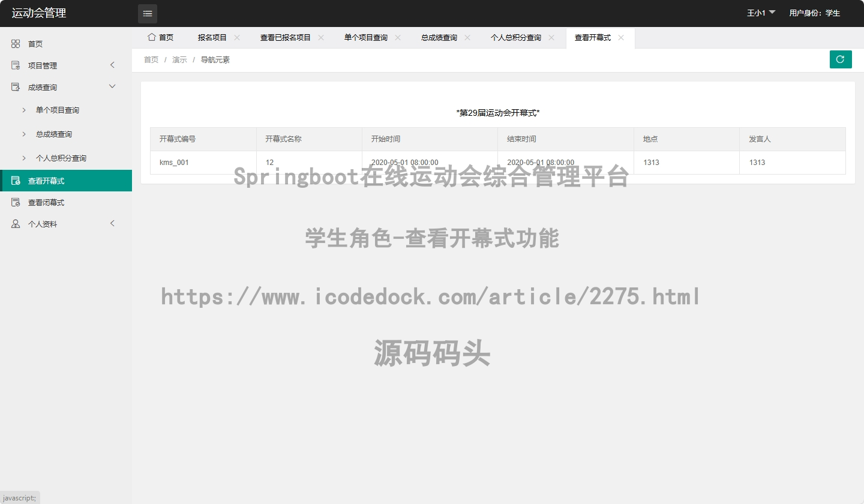Switch to the 查看已报名项目 tab
The image size is (864, 504).
pyautogui.click(x=286, y=38)
